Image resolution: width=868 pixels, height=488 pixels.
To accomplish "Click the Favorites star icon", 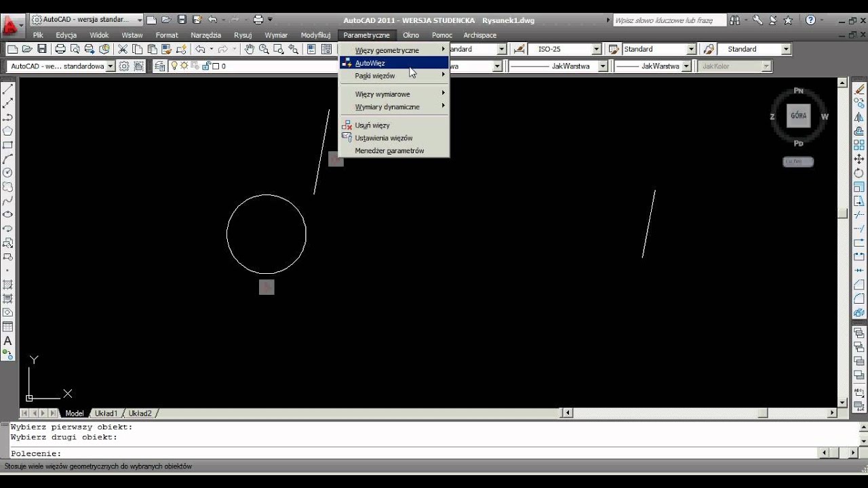I will click(788, 20).
